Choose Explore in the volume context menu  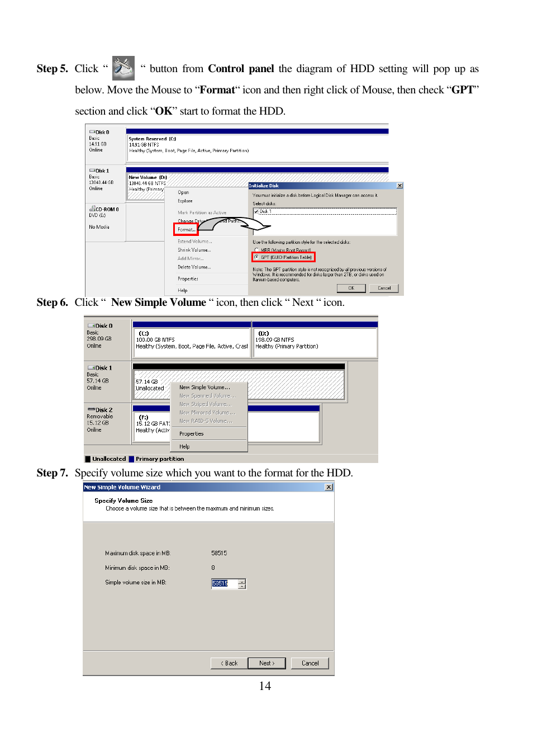[185, 201]
